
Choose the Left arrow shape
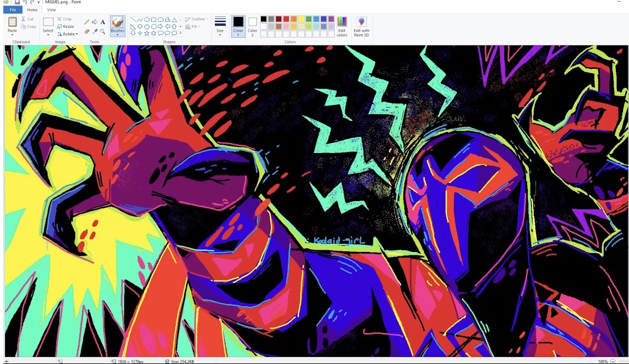coord(167,26)
